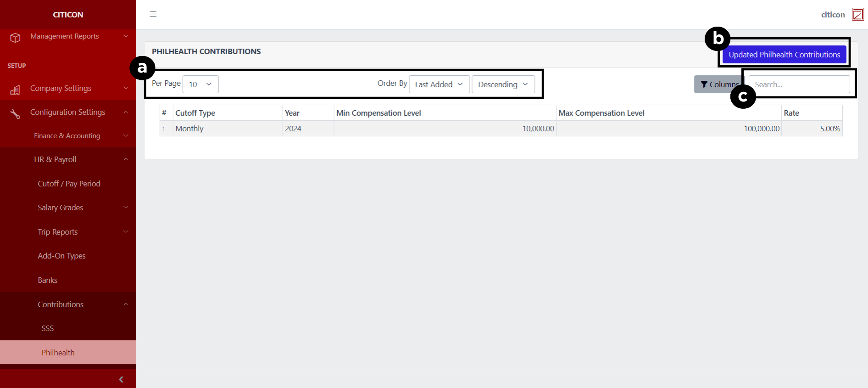868x388 pixels.
Task: Open the Descending sort direction dropdown
Action: 503,84
